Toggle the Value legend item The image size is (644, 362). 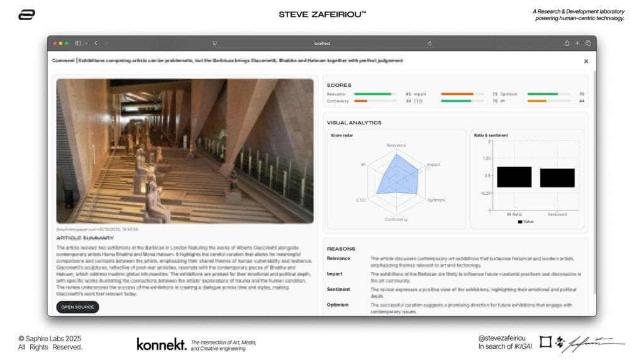pos(528,222)
